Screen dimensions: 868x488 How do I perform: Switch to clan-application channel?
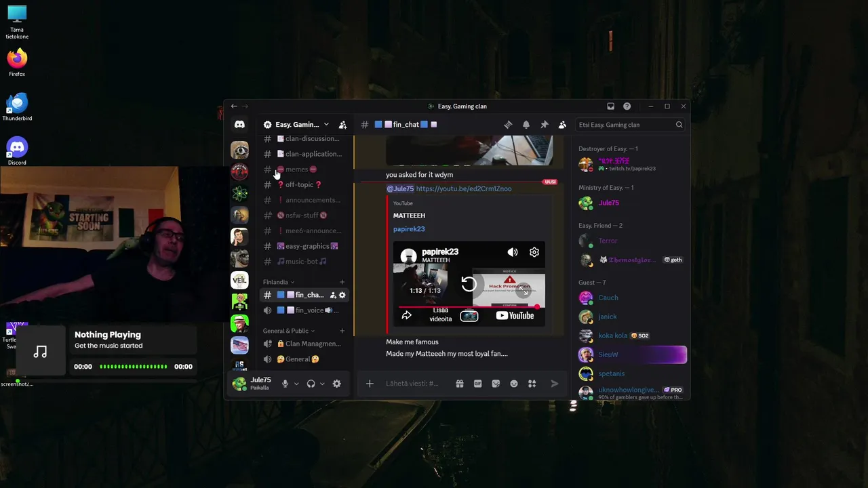coord(304,154)
